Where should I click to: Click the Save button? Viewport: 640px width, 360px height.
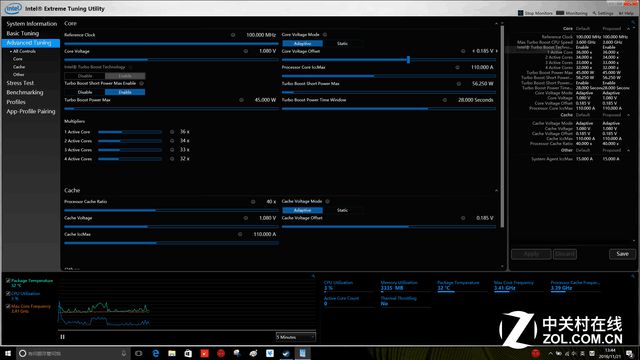point(622,254)
